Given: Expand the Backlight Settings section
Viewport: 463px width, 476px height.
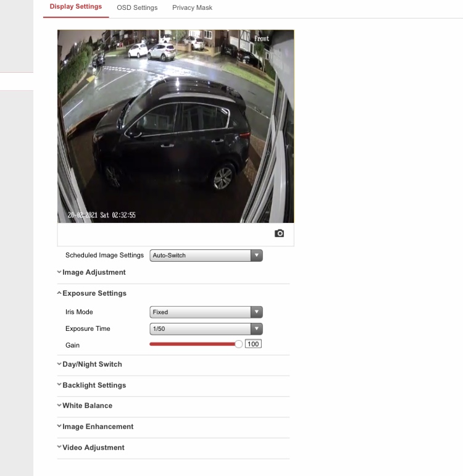Looking at the screenshot, I should click(x=94, y=385).
